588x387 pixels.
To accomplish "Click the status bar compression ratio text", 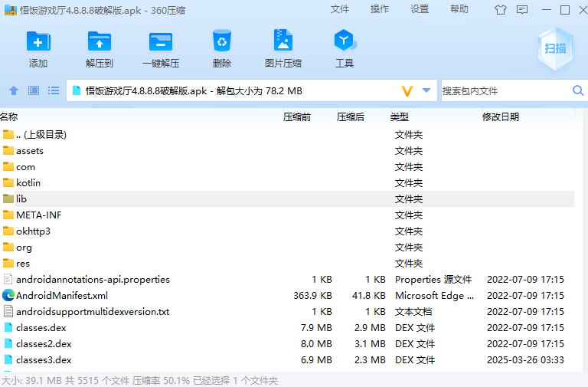I will pyautogui.click(x=161, y=381).
